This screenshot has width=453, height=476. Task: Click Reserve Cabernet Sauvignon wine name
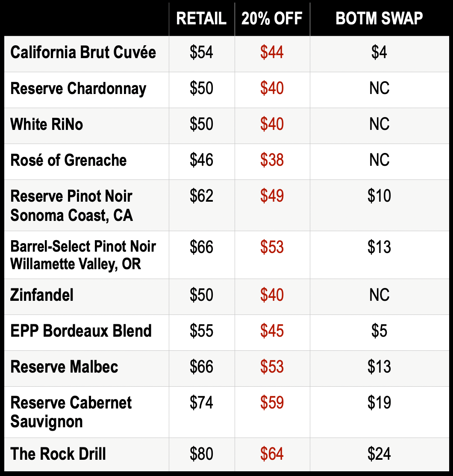71,412
